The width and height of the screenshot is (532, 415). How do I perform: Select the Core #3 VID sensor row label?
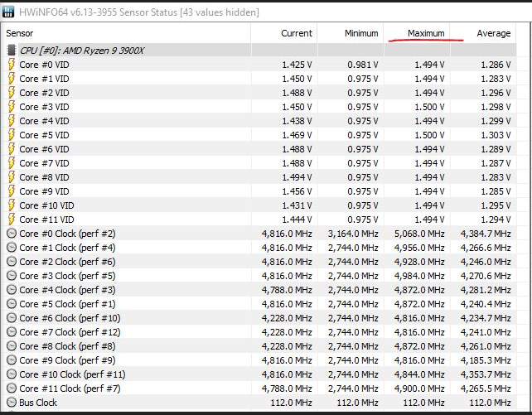(44, 107)
